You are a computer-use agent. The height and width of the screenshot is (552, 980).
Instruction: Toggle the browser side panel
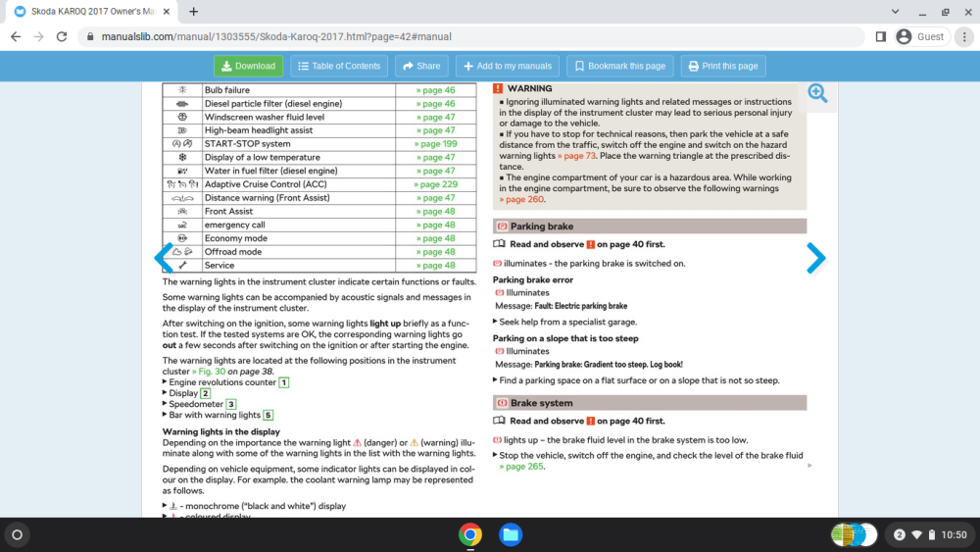pos(881,37)
